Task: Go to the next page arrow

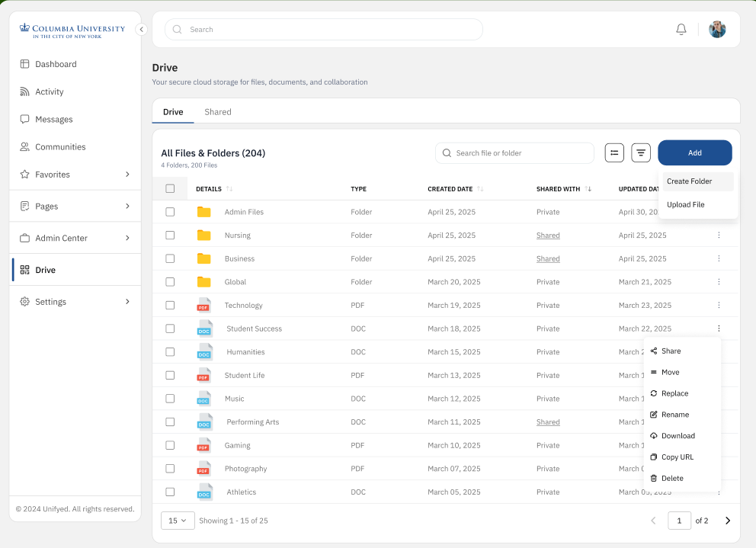Action: [x=727, y=521]
